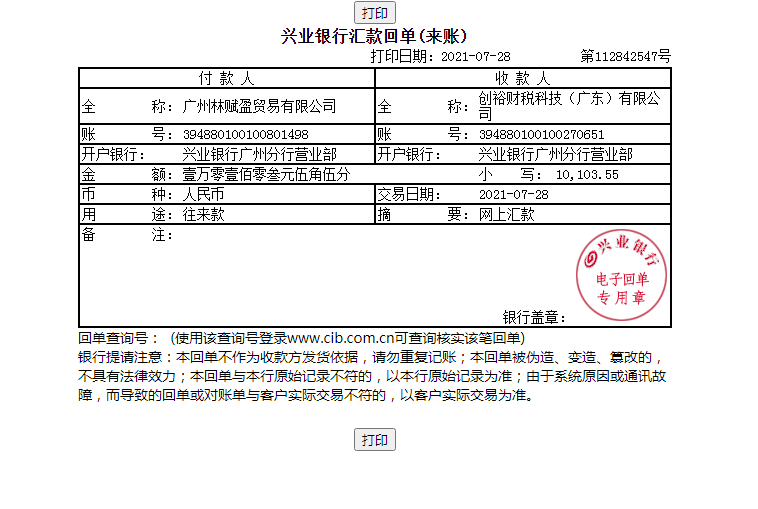
Task: Select amount in words 壹万零壹佰零叁元伍角伍分
Action: [266, 174]
